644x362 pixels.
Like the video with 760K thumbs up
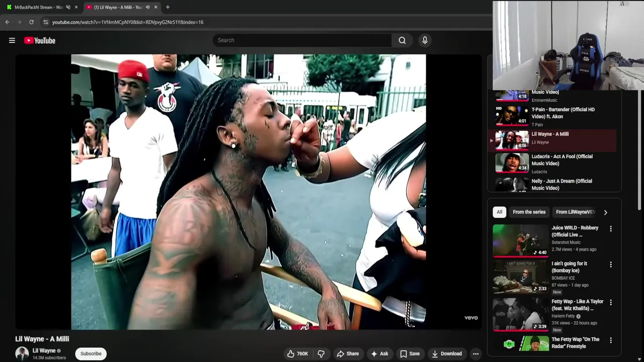point(297,353)
